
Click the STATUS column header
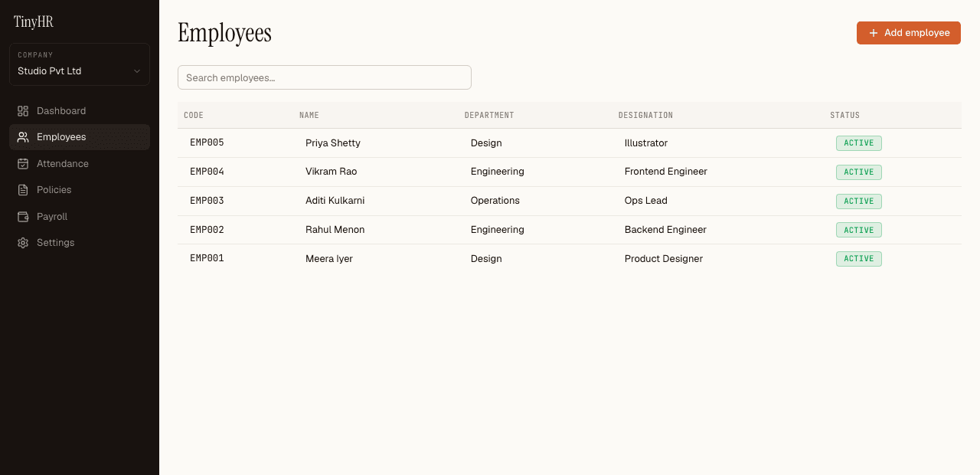(845, 116)
